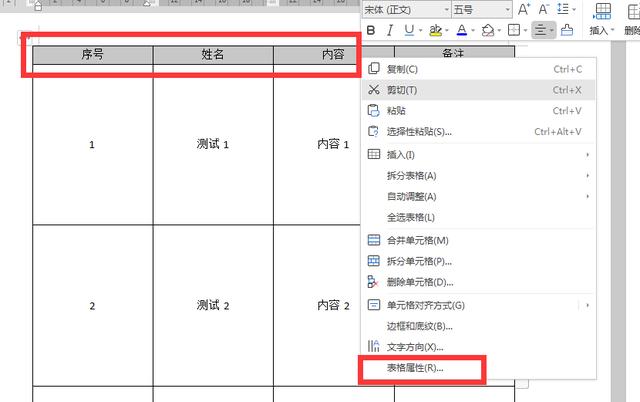The width and height of the screenshot is (640, 402).
Task: Choose 合并单元格(M) from context menu
Action: (x=478, y=240)
